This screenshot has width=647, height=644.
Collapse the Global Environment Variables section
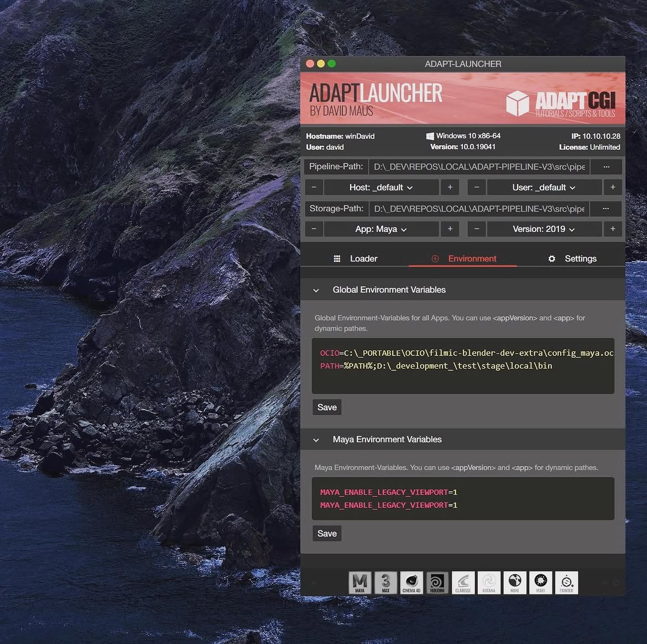[316, 290]
